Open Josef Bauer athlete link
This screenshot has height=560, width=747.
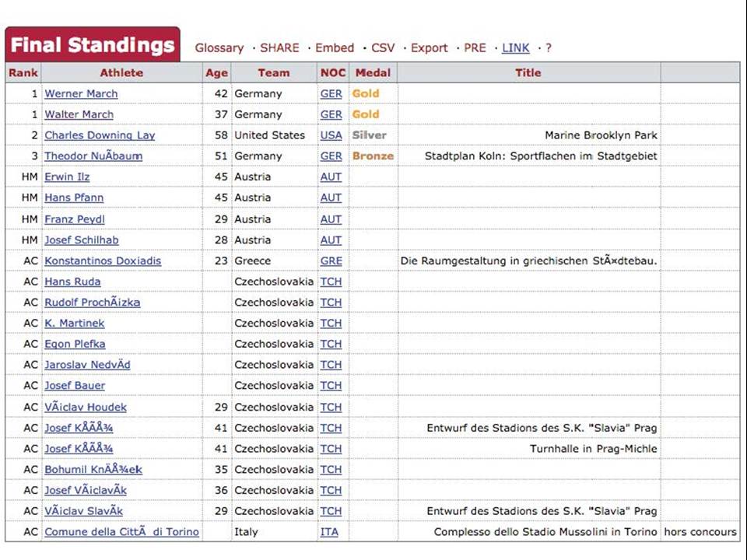(x=75, y=386)
